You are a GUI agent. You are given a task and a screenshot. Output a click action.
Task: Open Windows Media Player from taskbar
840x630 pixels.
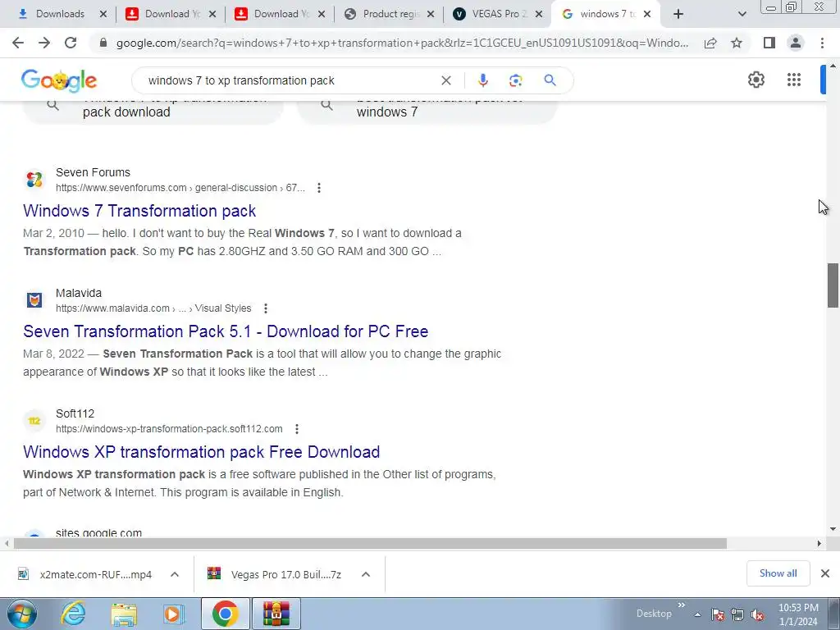(174, 614)
